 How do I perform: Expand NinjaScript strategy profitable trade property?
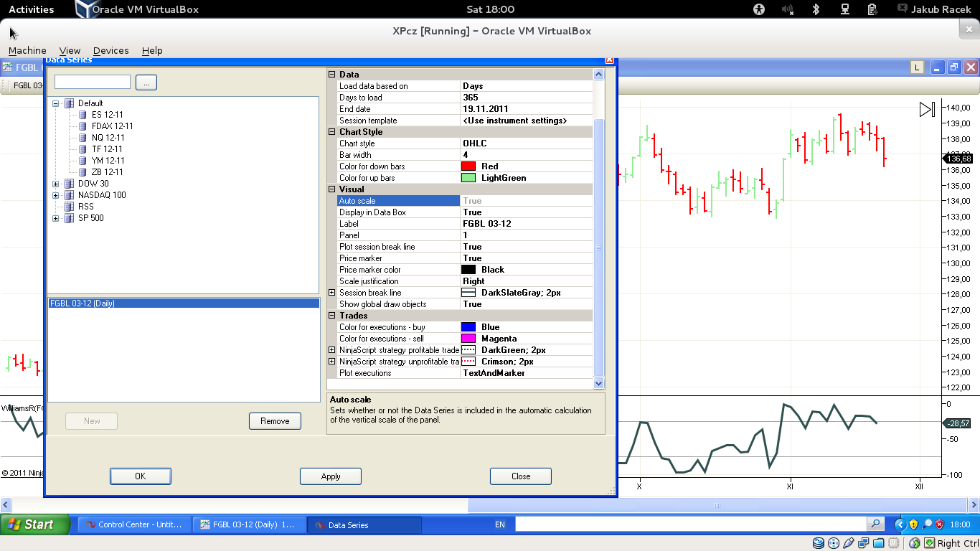[332, 350]
